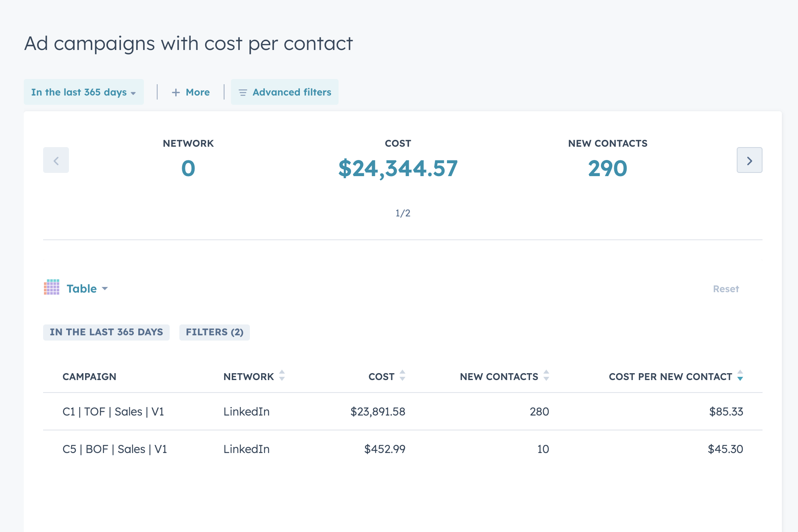Click the IN THE LAST 365 DAYS tag

point(106,332)
